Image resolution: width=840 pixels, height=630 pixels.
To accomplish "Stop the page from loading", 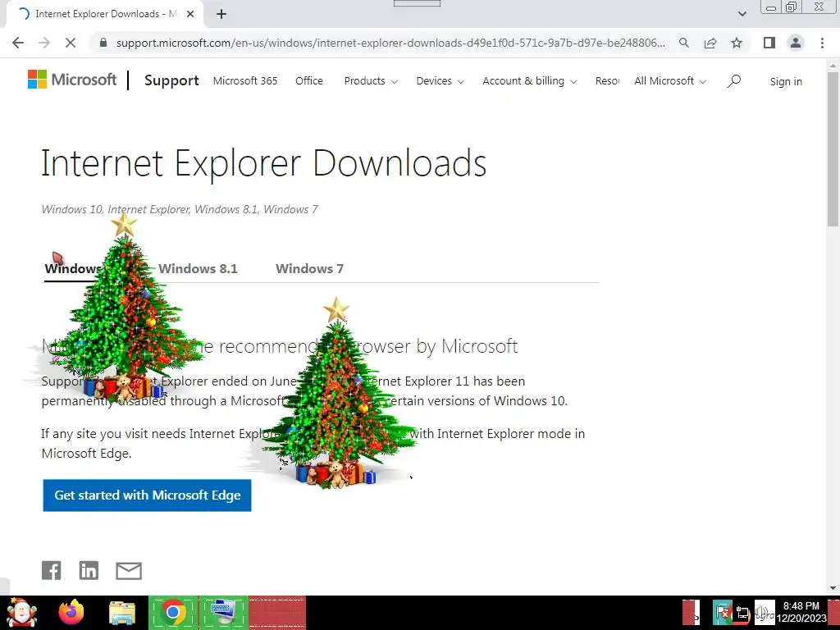I will (71, 43).
